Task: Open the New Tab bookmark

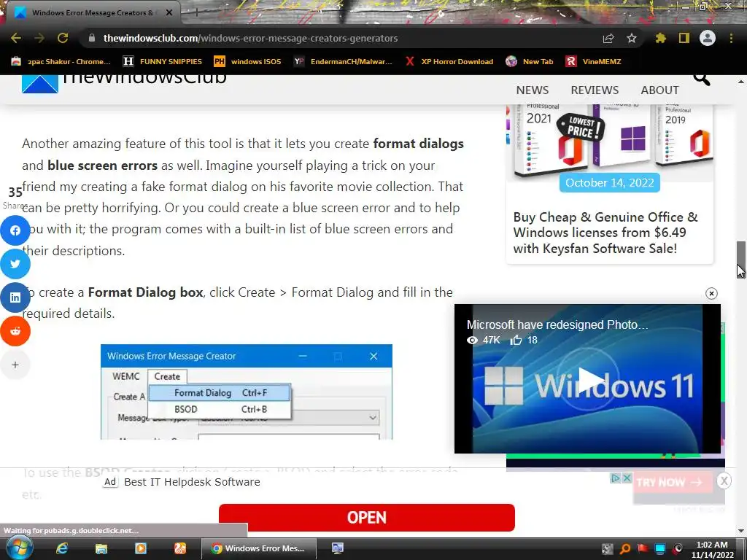Action: [530, 61]
